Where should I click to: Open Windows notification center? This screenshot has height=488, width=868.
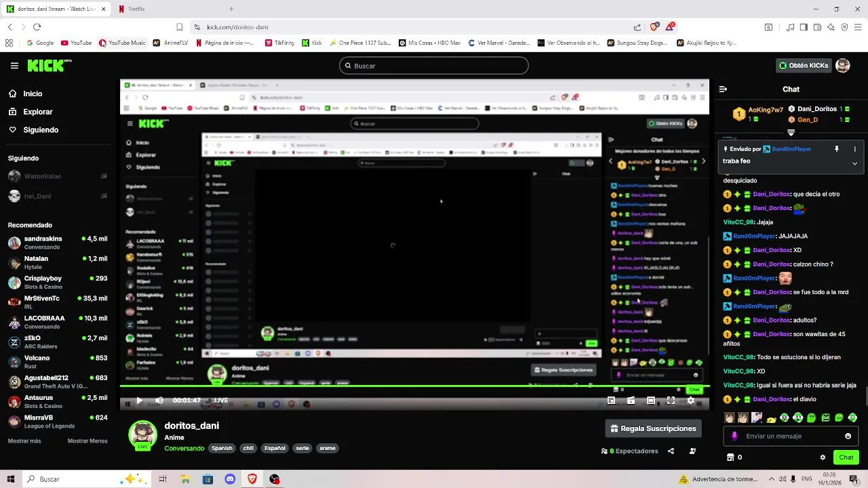(x=854, y=479)
